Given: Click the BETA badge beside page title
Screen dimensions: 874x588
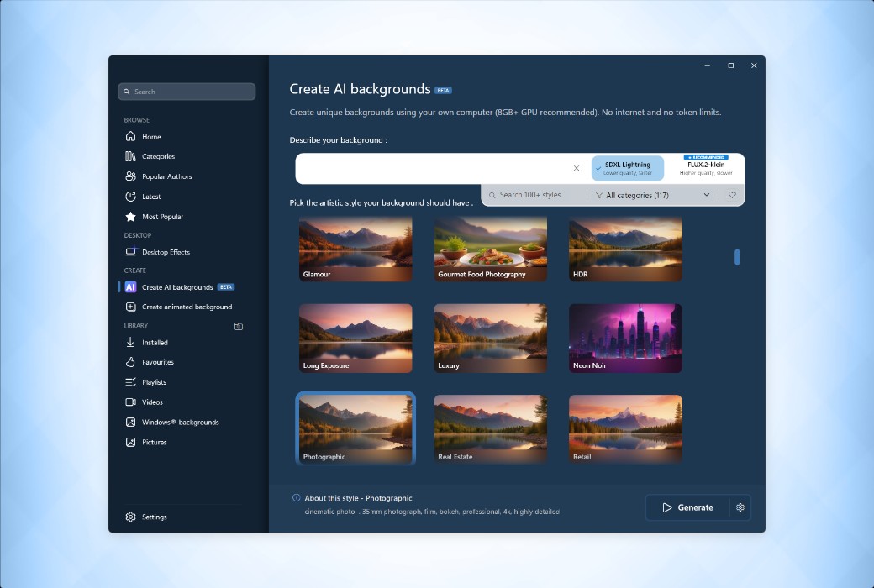Looking at the screenshot, I should click(443, 90).
